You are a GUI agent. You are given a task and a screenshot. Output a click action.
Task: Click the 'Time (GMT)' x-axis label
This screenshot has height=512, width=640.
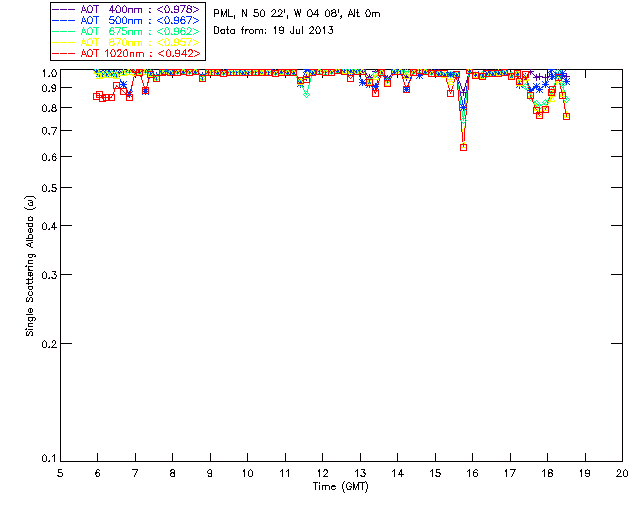pos(340,486)
